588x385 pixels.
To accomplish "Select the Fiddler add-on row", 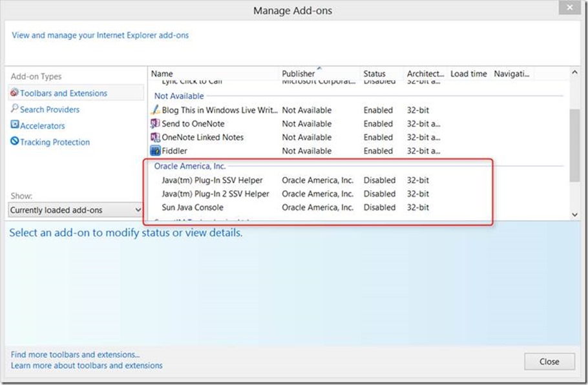I will click(356, 151).
